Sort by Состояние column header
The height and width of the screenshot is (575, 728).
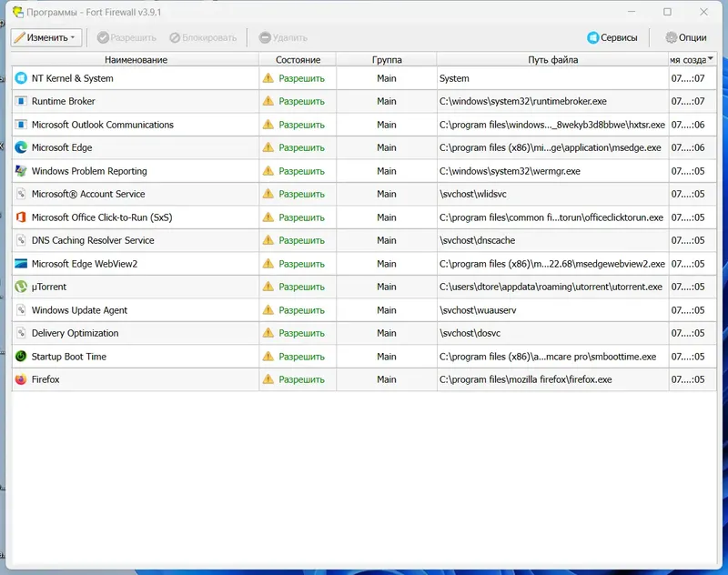298,59
